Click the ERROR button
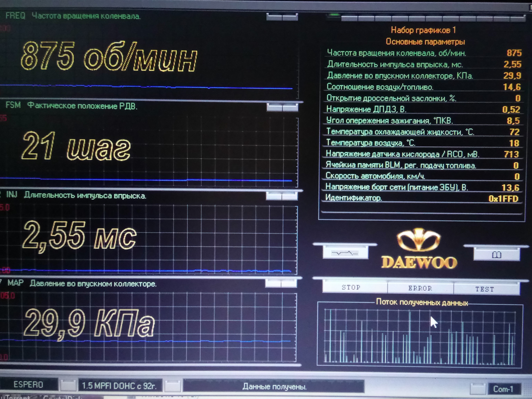Image resolution: width=532 pixels, height=399 pixels. (420, 288)
